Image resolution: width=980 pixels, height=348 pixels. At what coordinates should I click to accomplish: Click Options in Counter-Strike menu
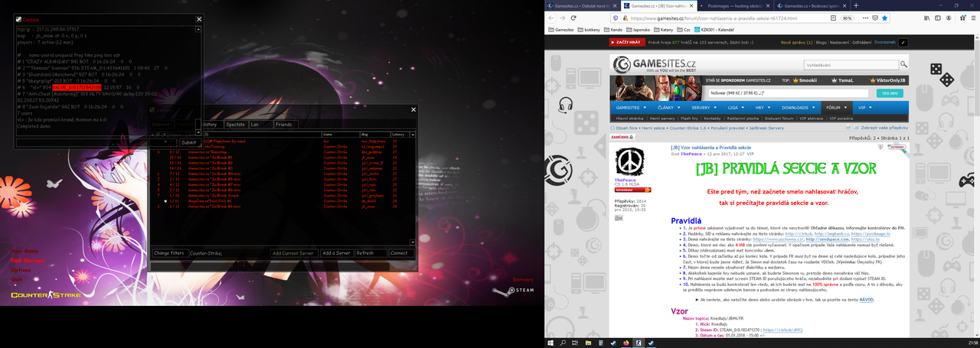coord(21,270)
